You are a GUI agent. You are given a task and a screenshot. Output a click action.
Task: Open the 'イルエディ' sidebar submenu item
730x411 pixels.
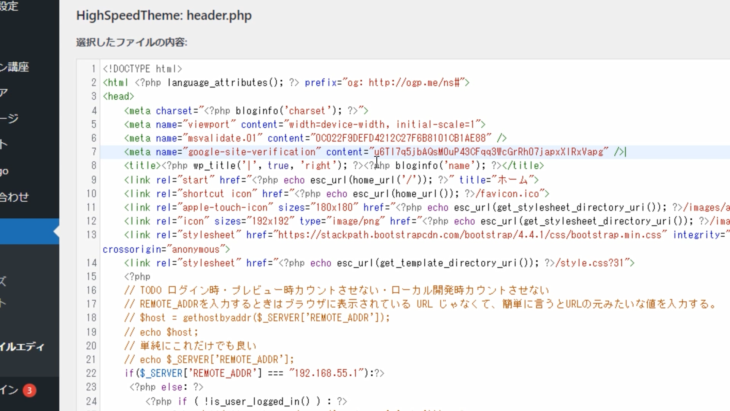click(x=22, y=347)
